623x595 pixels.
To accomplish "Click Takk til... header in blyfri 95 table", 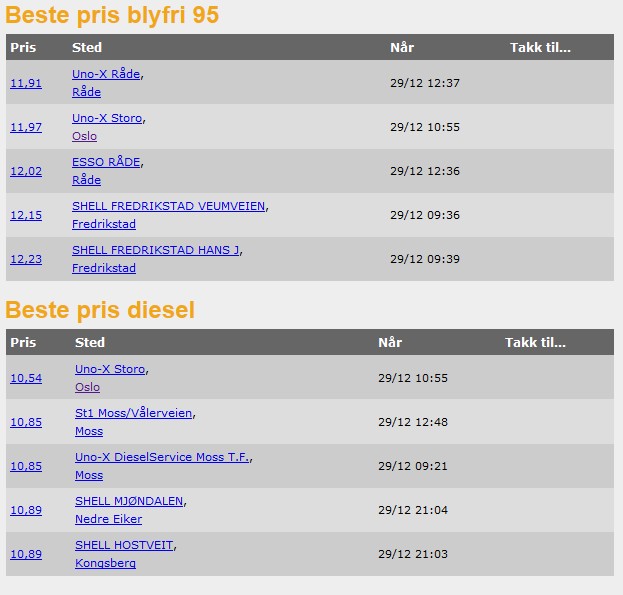I will [540, 47].
